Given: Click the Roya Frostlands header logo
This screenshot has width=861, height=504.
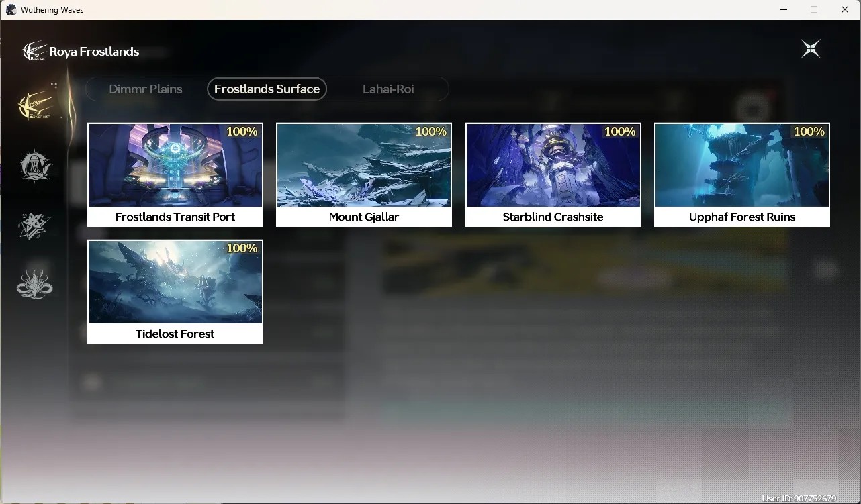Looking at the screenshot, I should point(34,51).
